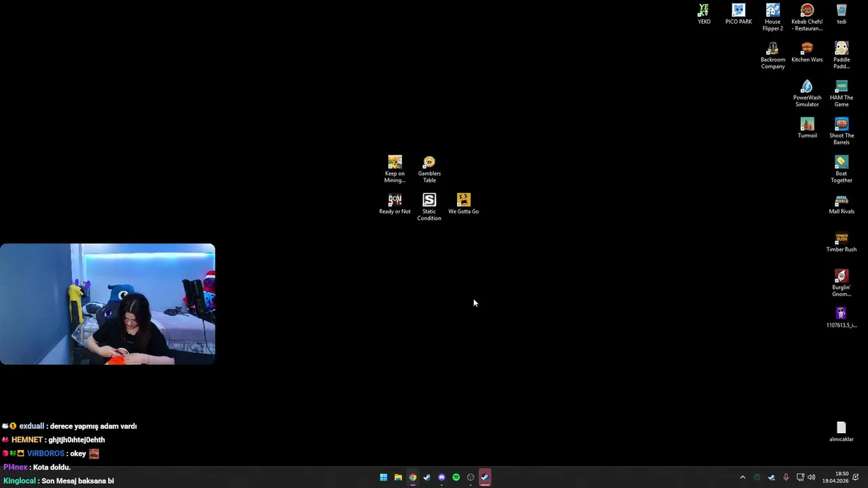Open the PICO PARK desktop icon

[x=738, y=14]
